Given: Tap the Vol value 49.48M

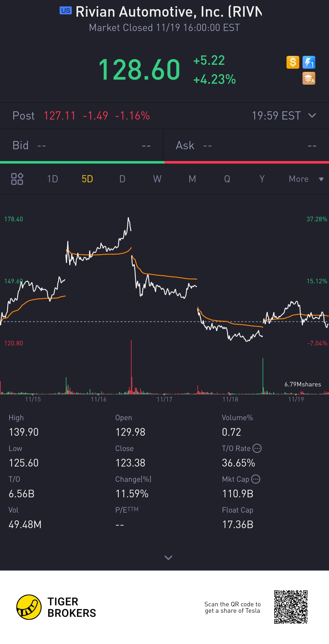Looking at the screenshot, I should click(25, 524).
